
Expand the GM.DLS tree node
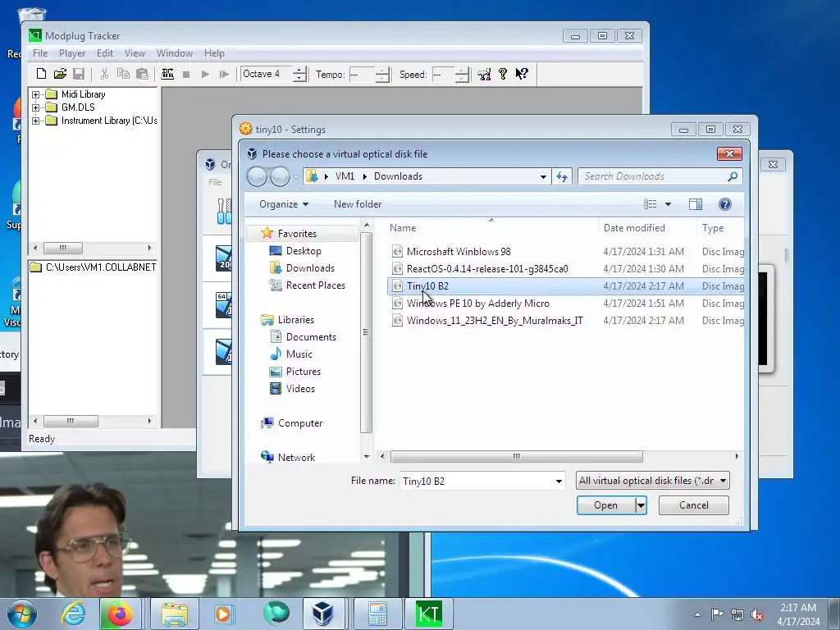[35, 107]
